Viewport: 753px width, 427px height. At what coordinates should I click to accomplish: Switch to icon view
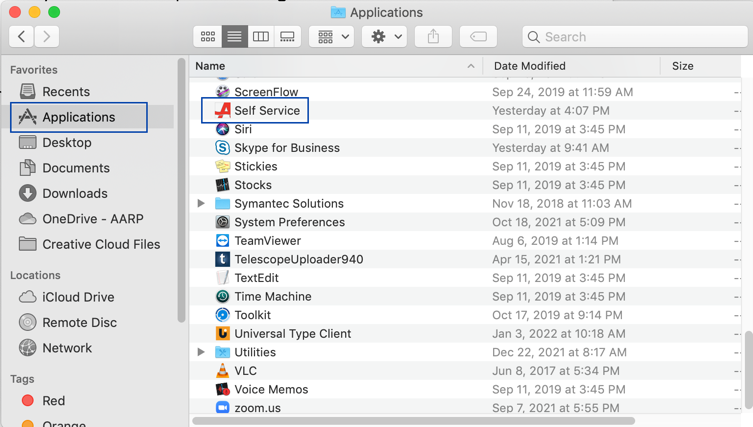point(208,37)
